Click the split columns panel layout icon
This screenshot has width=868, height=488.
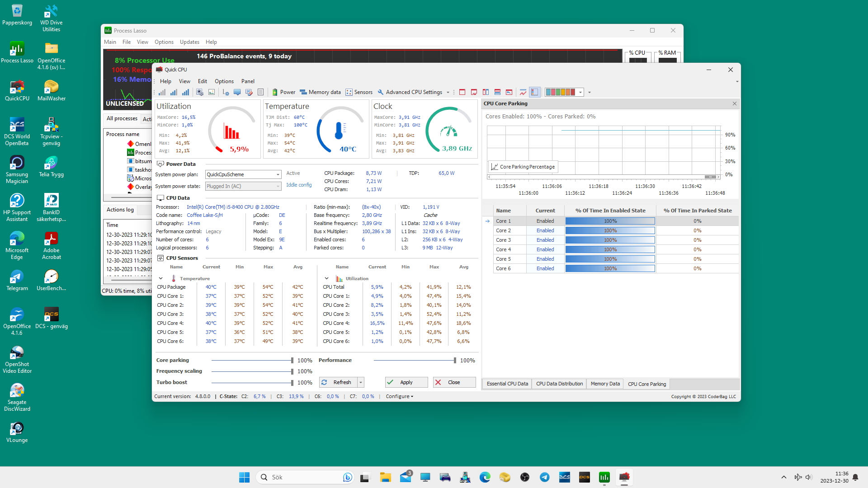486,92
